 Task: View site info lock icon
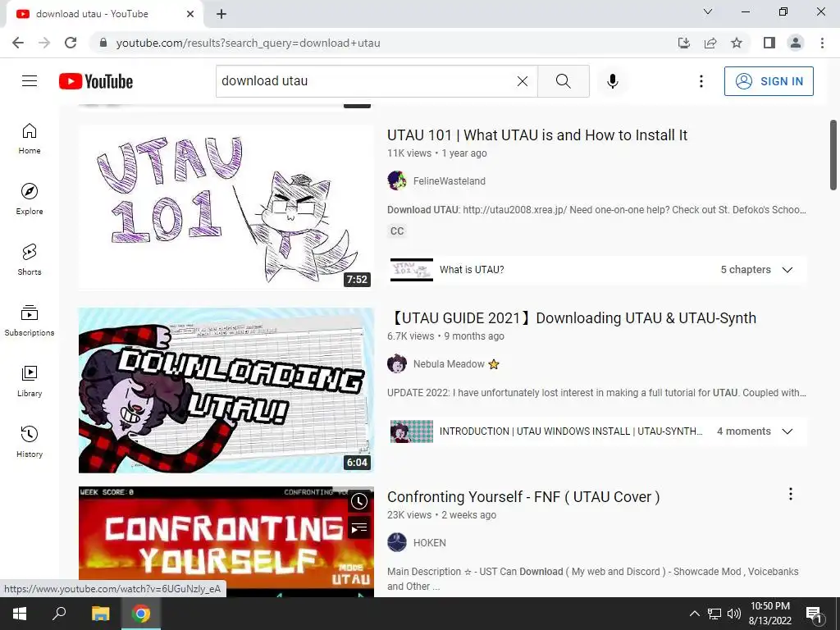(x=103, y=43)
